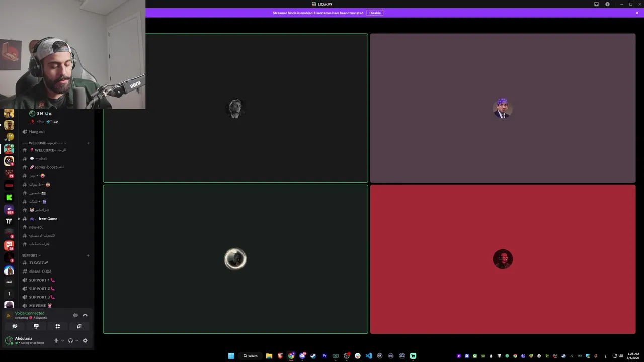Disable Streamer Mode from banner

pos(375,13)
